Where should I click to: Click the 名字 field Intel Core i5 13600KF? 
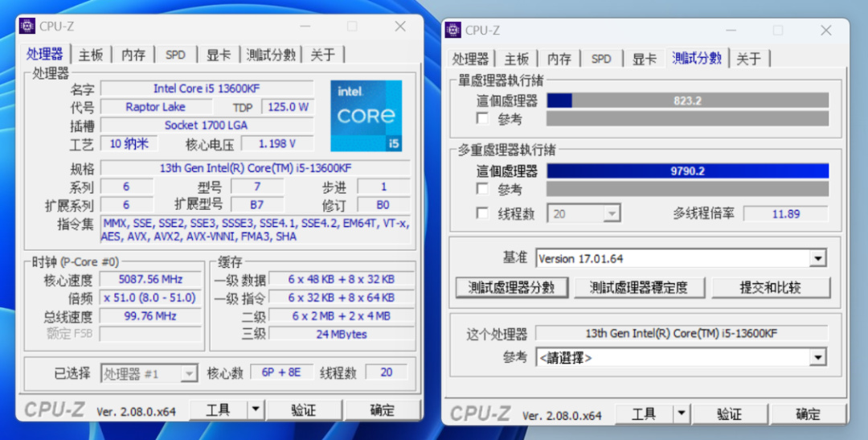click(207, 88)
